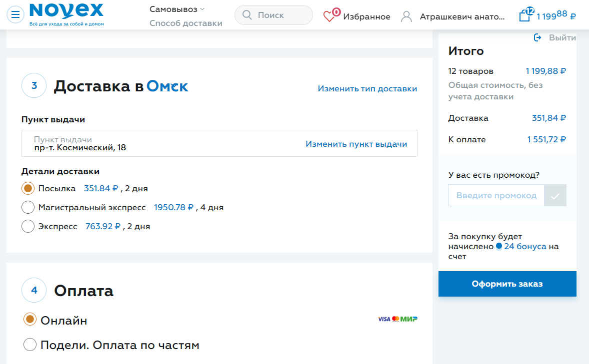
Task: Expand the Самовывоз delivery dropdown
Action: pyautogui.click(x=177, y=9)
